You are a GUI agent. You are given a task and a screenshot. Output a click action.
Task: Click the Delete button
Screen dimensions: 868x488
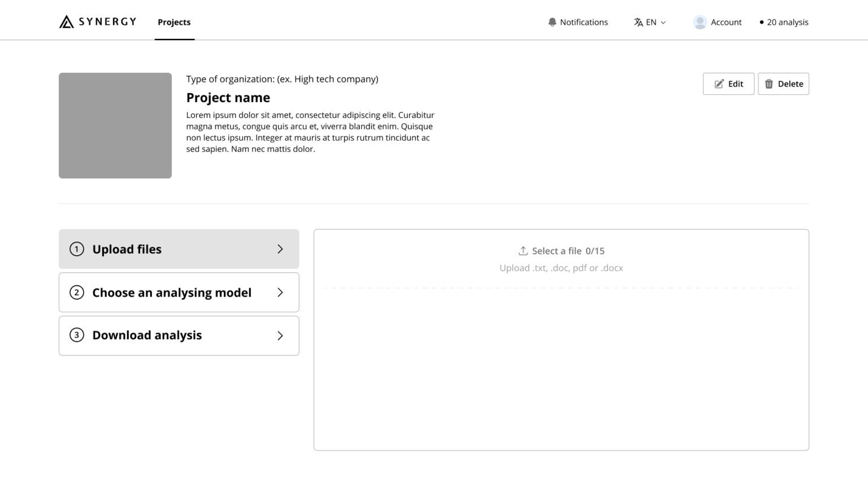(x=783, y=84)
